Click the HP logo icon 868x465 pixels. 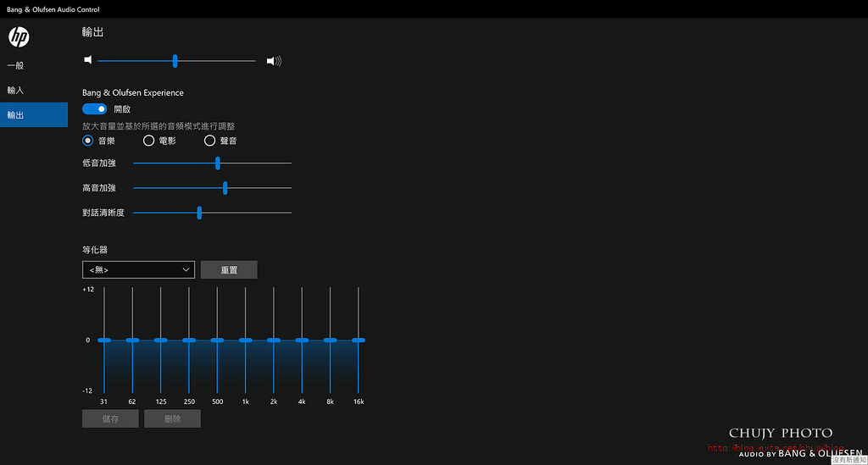(x=19, y=37)
